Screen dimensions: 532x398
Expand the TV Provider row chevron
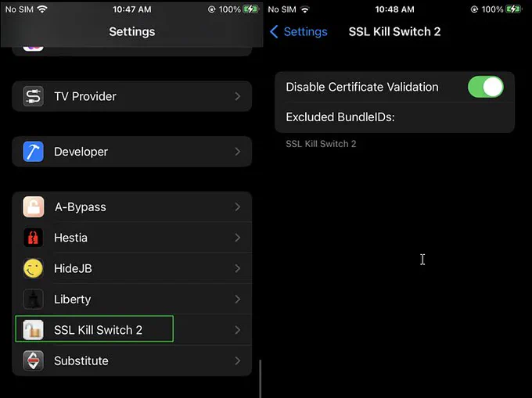pyautogui.click(x=238, y=96)
